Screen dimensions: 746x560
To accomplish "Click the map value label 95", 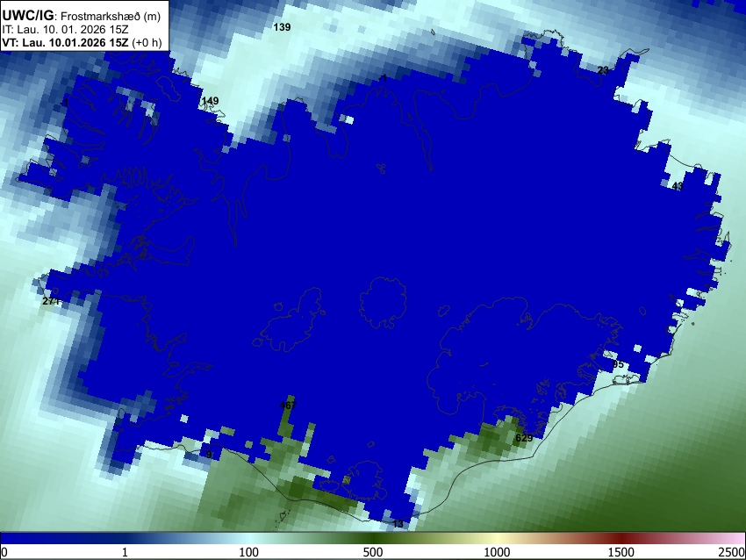I will point(618,364).
